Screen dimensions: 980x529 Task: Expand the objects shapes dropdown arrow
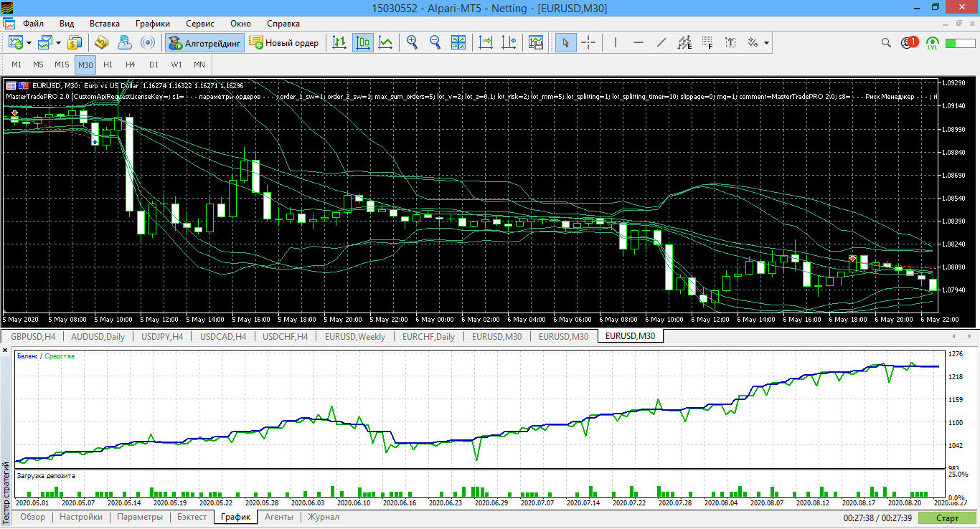767,43
